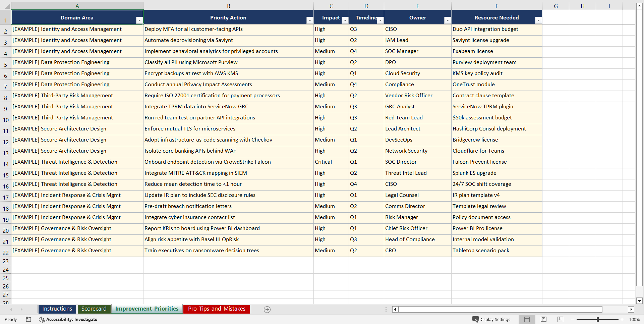This screenshot has height=324, width=644.
Task: Click the New Sheet plus button
Action: pyautogui.click(x=267, y=309)
